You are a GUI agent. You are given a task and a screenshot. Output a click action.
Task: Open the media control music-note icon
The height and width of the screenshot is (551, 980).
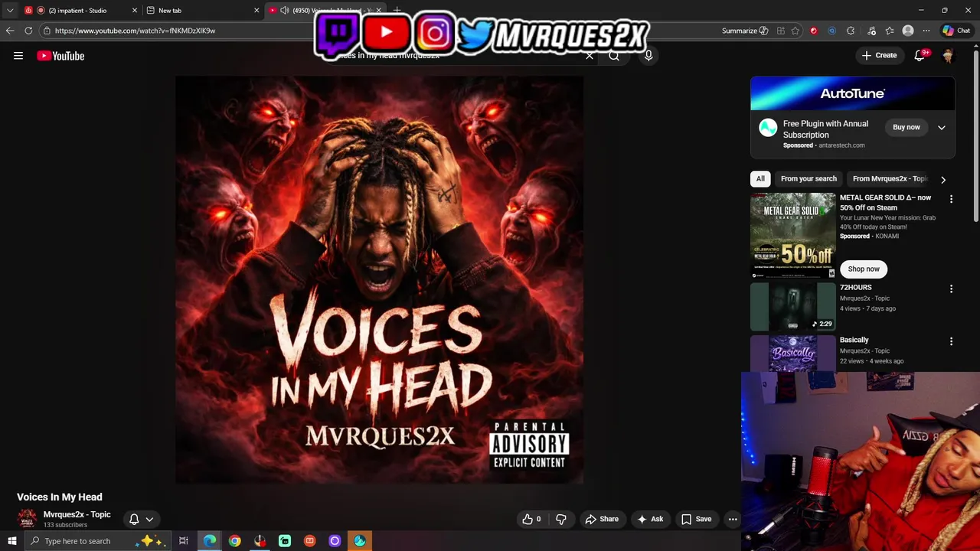coord(871,31)
